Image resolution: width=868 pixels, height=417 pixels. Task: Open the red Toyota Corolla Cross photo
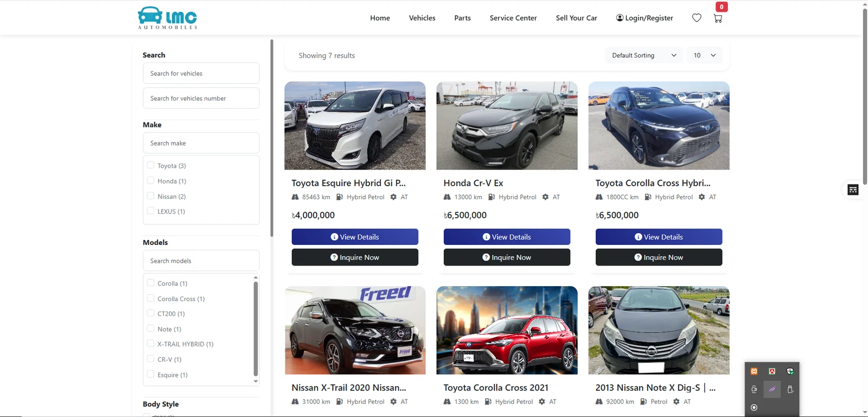point(507,330)
